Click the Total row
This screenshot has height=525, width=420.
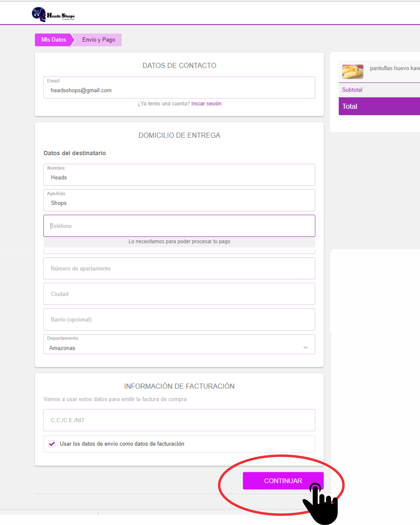coord(379,106)
